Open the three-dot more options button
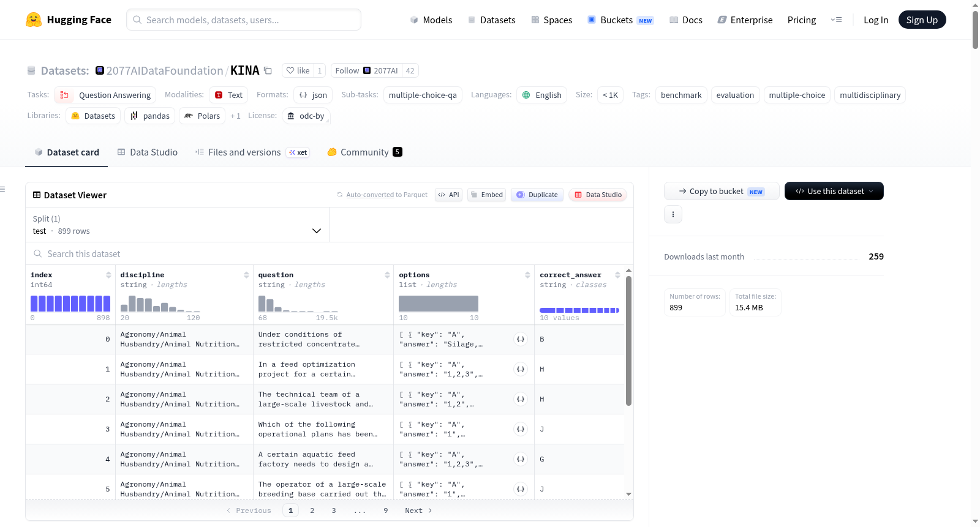 click(x=673, y=214)
